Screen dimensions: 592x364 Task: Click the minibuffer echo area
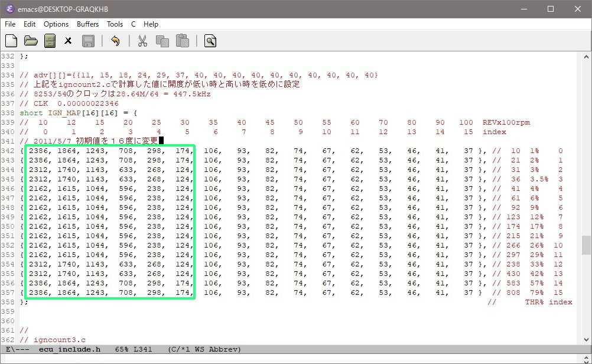(x=291, y=359)
